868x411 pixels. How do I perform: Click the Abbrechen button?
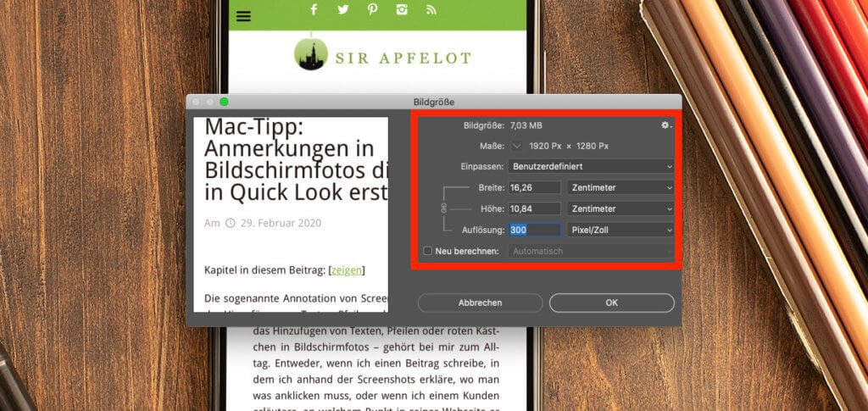(480, 303)
